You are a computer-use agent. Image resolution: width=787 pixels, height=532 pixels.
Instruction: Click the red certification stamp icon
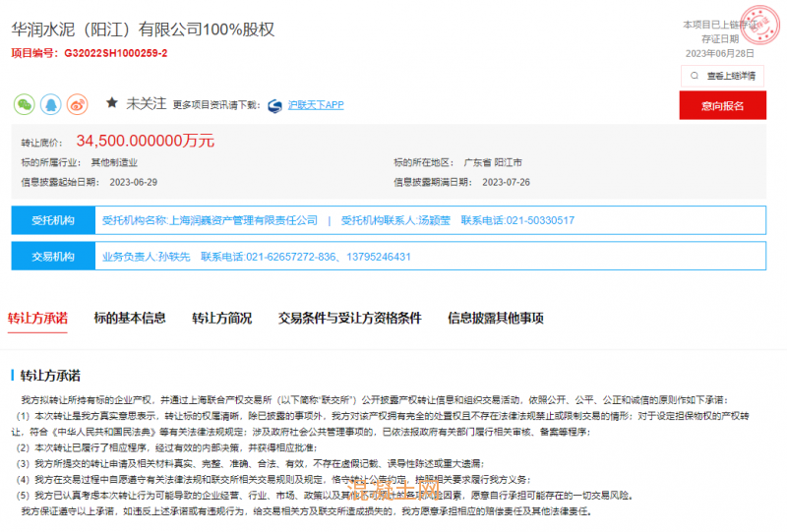tap(753, 19)
